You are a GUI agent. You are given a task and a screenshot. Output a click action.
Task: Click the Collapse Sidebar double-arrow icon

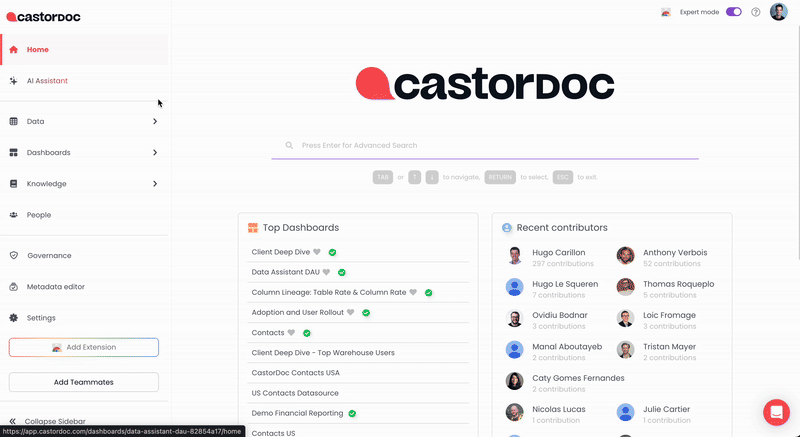(13, 421)
